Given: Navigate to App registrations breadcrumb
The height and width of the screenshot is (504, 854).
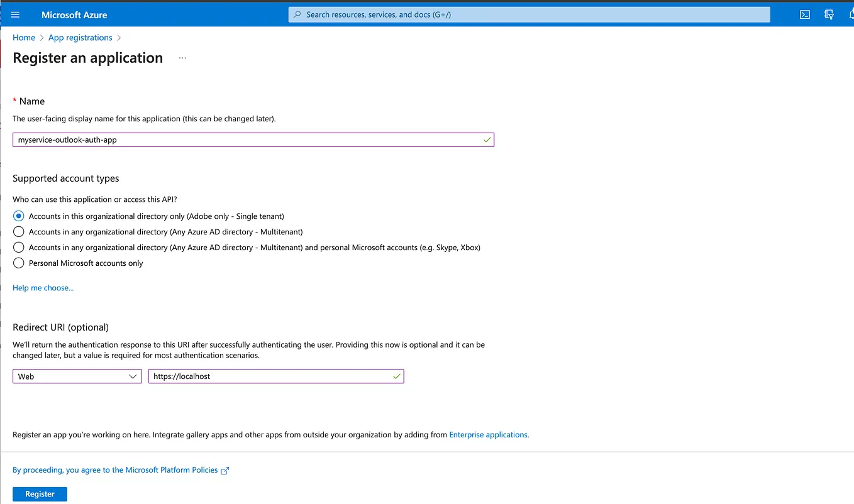Looking at the screenshot, I should (x=80, y=38).
